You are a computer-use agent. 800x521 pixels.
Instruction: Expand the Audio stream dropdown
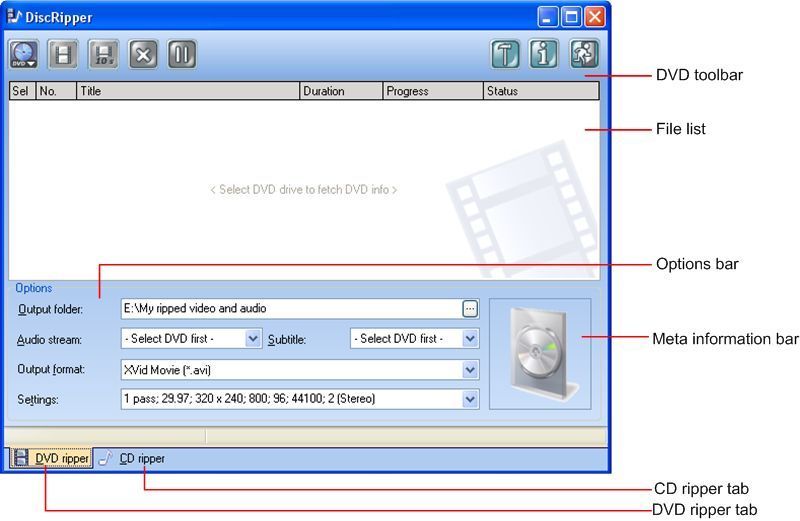coord(253,338)
